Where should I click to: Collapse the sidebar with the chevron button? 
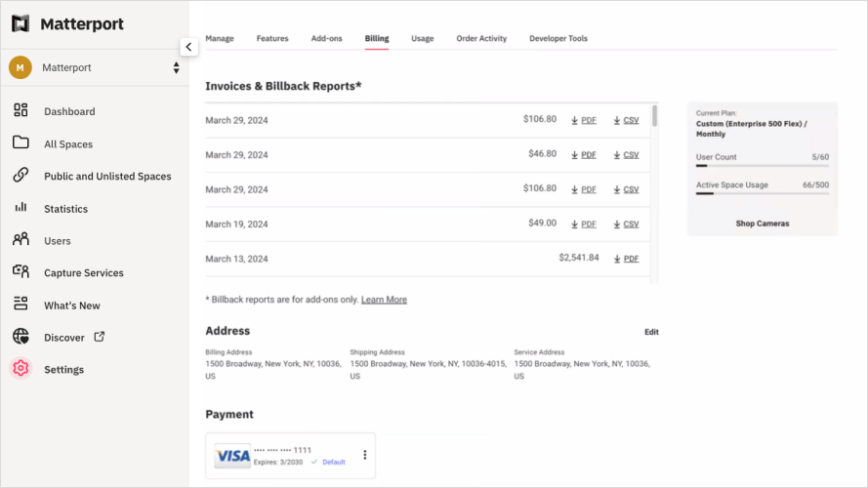188,47
